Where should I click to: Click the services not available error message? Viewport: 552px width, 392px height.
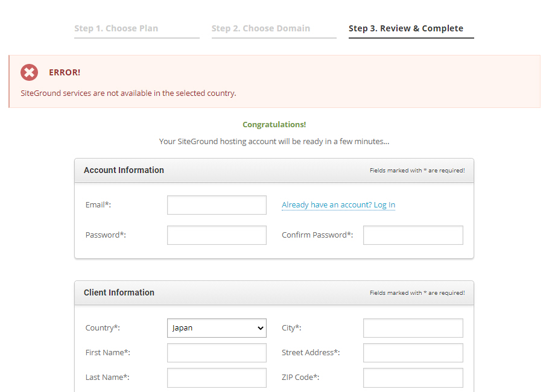[x=128, y=93]
